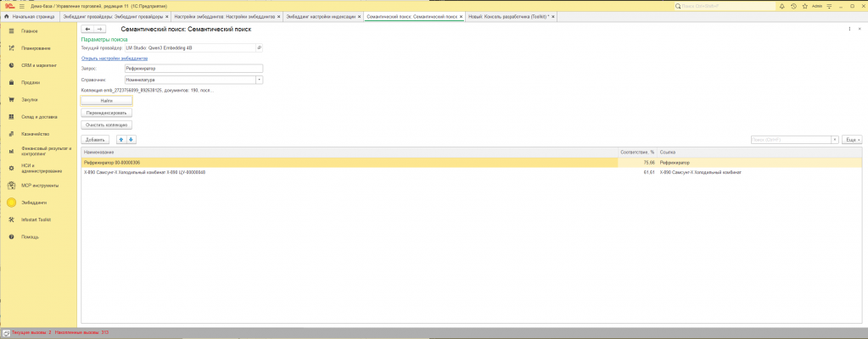Image resolution: width=868 pixels, height=339 pixels.
Task: Click the 61,61 match value
Action: pyautogui.click(x=649, y=173)
